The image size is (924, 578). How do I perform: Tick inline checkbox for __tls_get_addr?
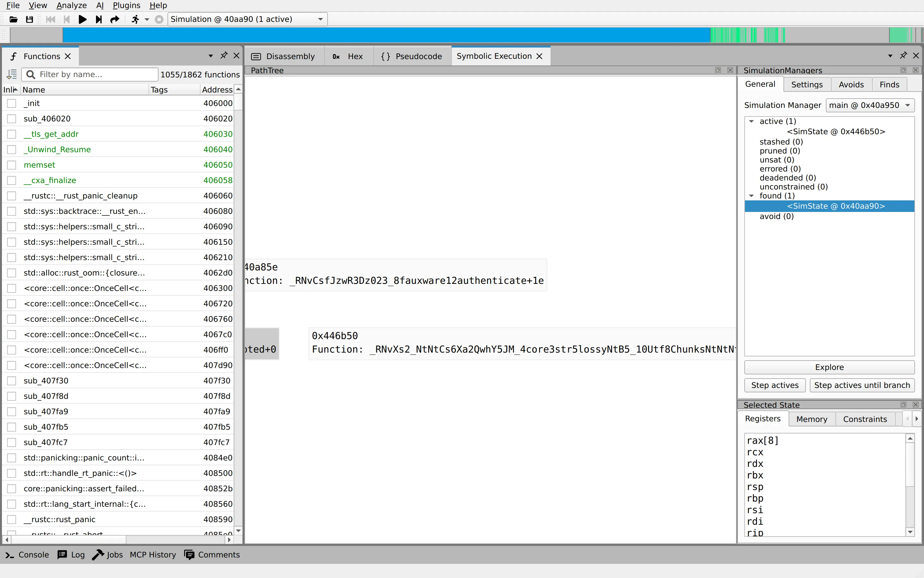(x=12, y=134)
